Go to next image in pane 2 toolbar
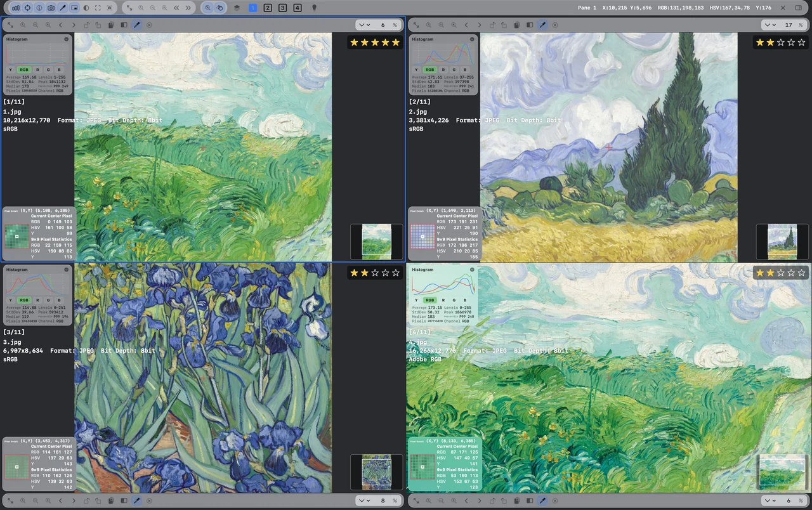This screenshot has height=510, width=812. [x=479, y=25]
